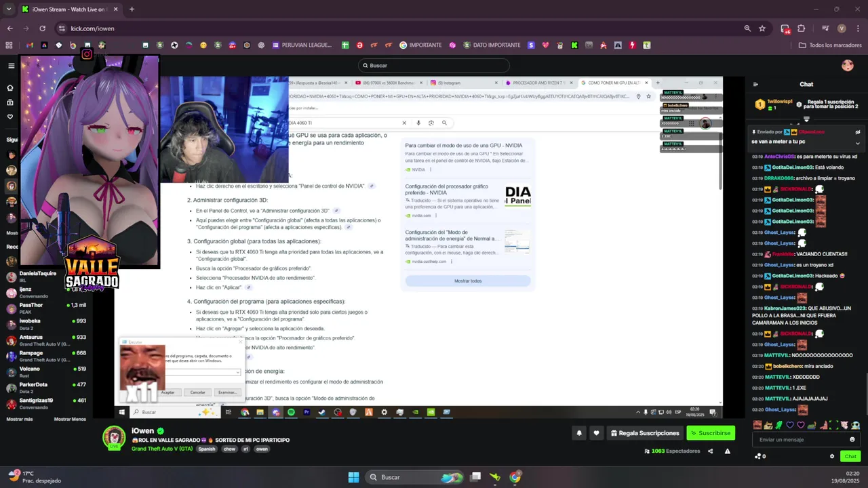Click the channel points icon below chat
This screenshot has height=488, width=868.
point(760,456)
